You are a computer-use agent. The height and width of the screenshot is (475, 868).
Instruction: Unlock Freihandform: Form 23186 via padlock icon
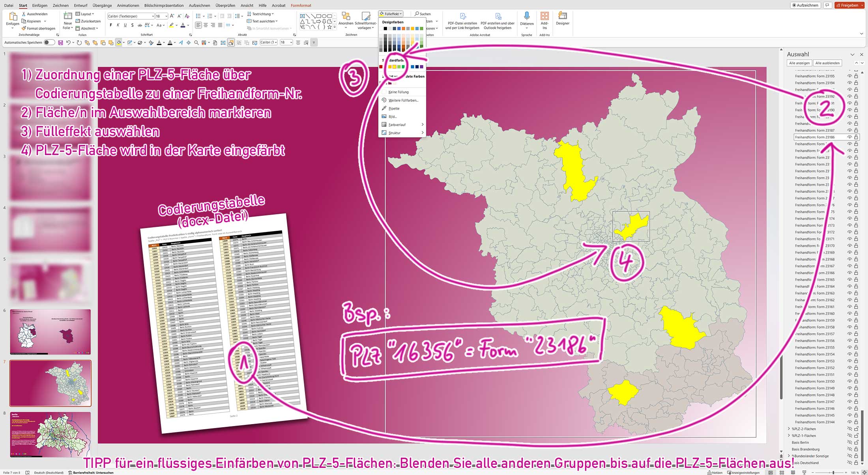tap(855, 137)
